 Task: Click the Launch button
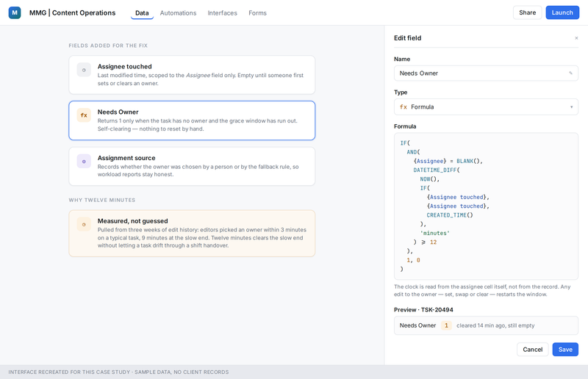pyautogui.click(x=562, y=12)
